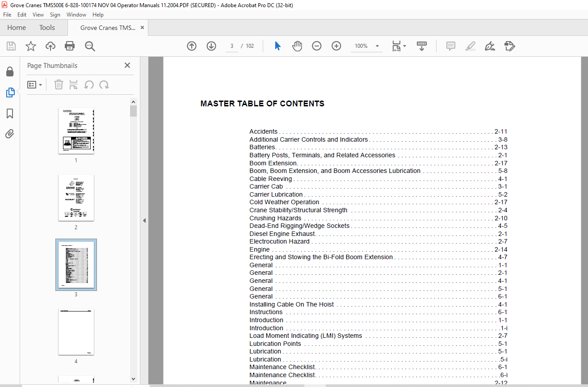Open the Help menu
This screenshot has height=387, width=588.
(x=98, y=15)
